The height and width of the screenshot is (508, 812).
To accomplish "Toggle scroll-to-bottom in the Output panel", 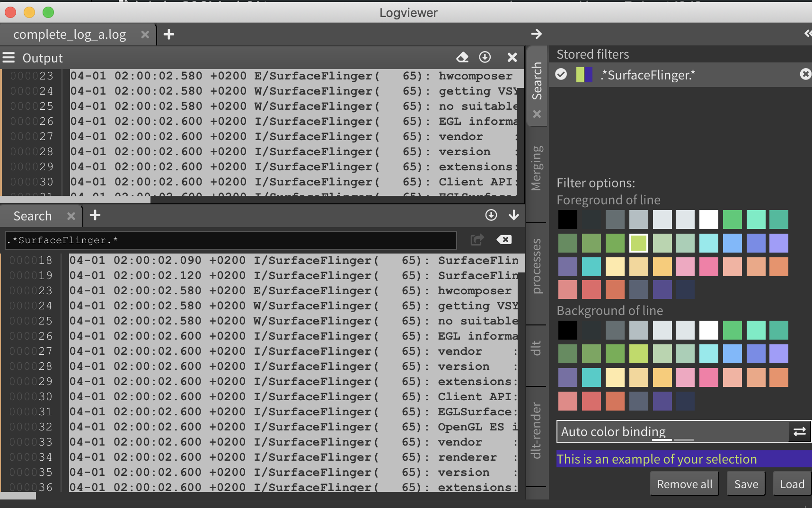I will click(485, 57).
